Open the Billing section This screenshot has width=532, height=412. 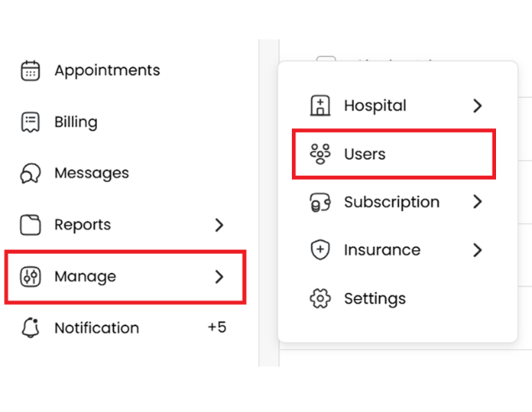pyautogui.click(x=75, y=122)
